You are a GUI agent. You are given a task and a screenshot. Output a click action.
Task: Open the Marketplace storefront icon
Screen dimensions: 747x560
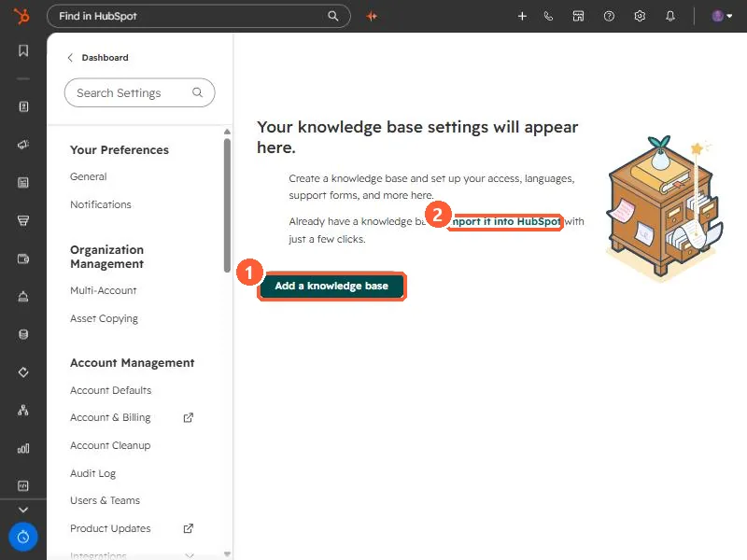(578, 16)
